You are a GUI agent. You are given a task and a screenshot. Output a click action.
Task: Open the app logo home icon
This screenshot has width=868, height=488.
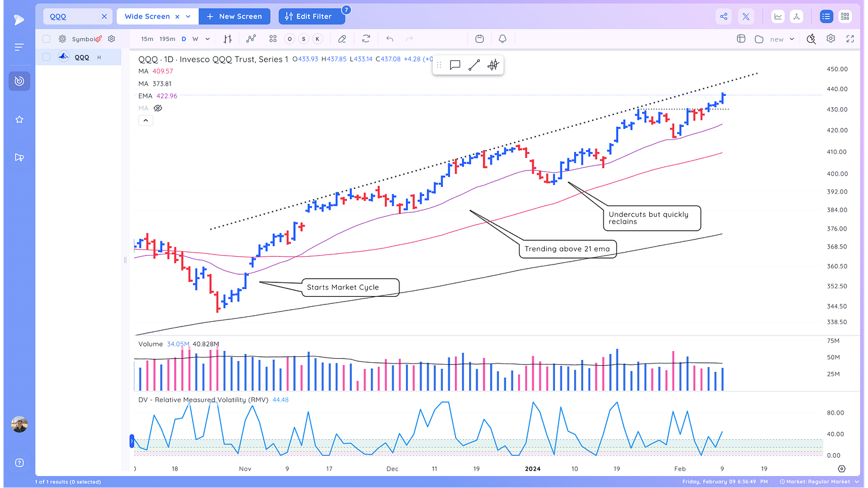[x=19, y=20]
